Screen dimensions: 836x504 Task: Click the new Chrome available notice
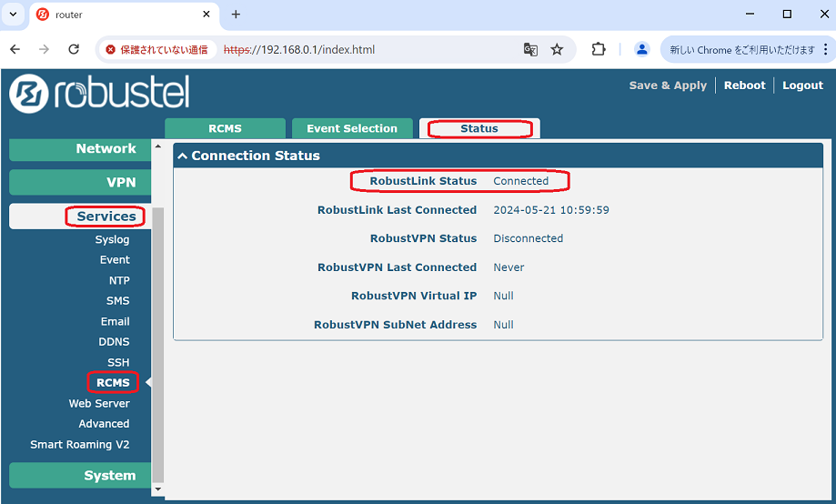742,50
